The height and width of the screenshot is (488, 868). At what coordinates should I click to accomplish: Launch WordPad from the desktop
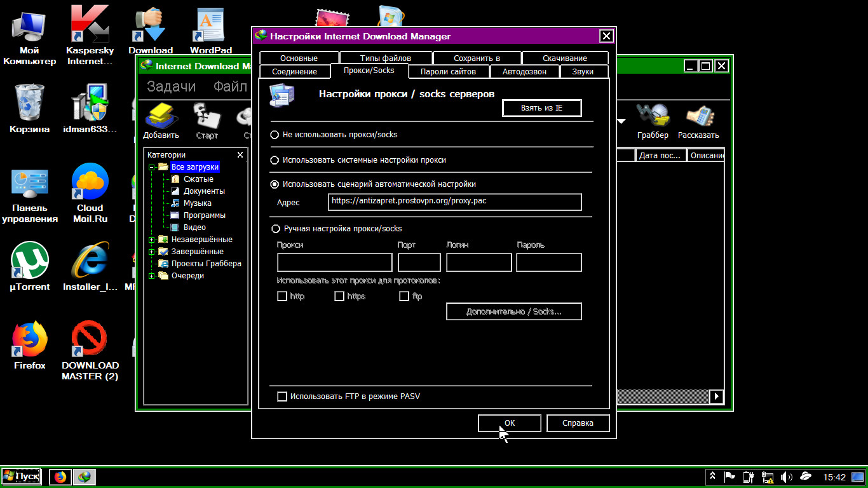coord(210,32)
